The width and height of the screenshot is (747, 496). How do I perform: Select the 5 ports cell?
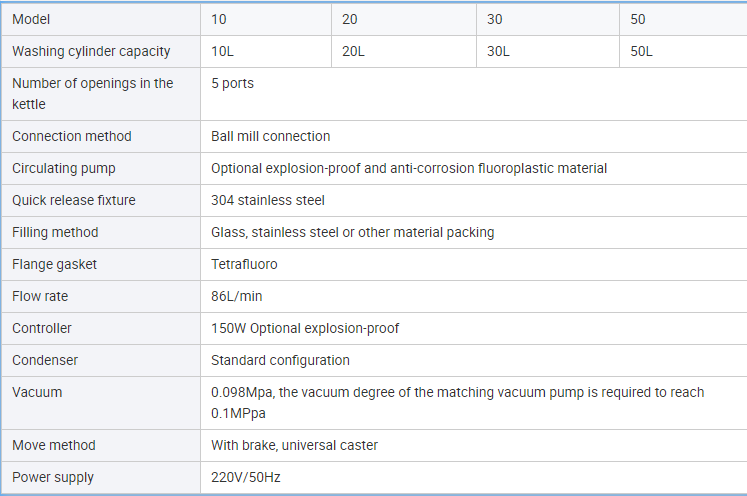coord(232,84)
